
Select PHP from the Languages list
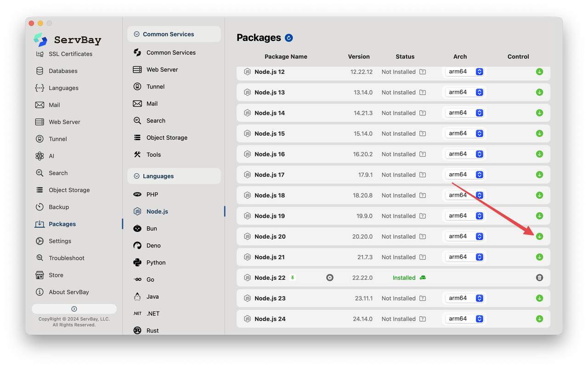152,194
